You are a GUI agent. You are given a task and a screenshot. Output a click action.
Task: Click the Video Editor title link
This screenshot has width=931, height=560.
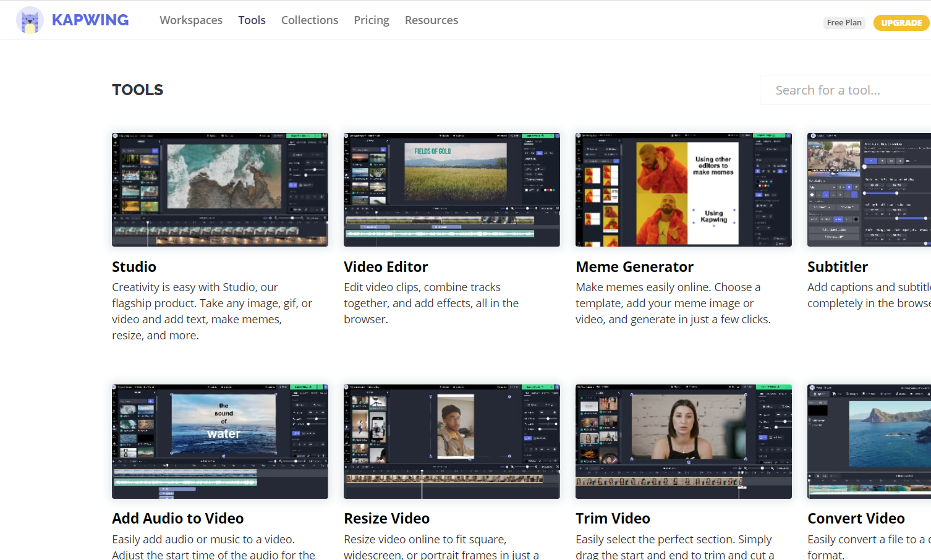(x=386, y=267)
